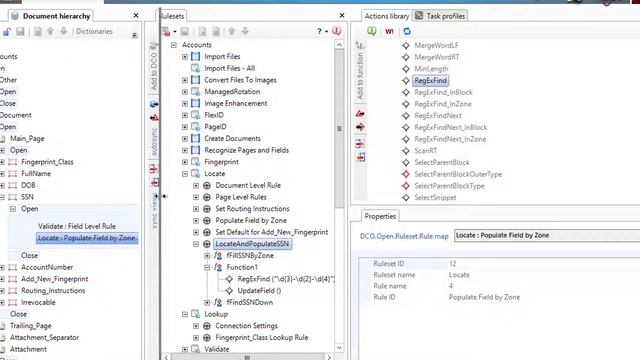Select Import Files - All ruleset
The image size is (640, 360).
229,68
